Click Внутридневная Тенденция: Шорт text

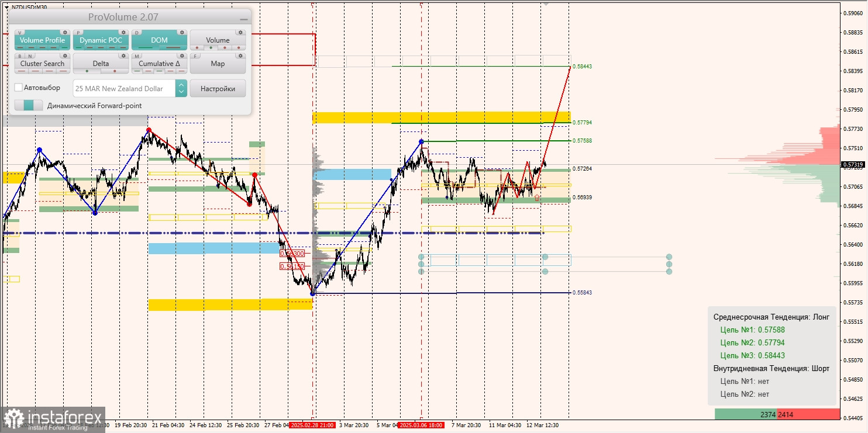tap(771, 368)
